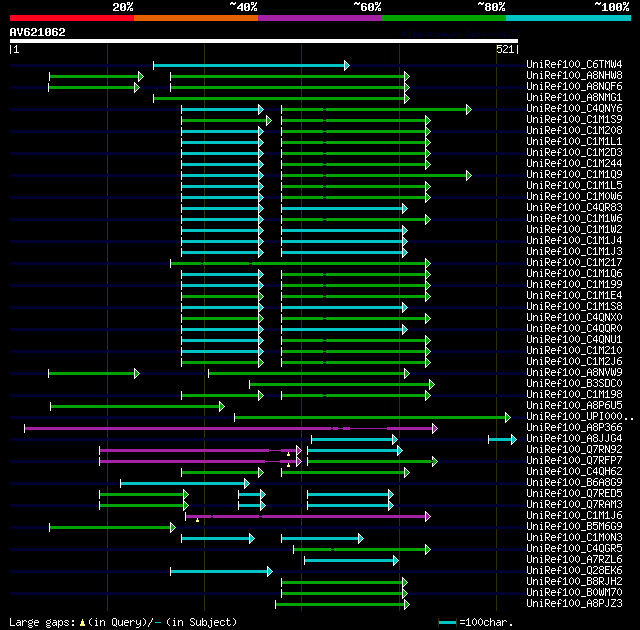
Task: Select the UniRef100_UPI000.. label
Action: (x=580, y=417)
